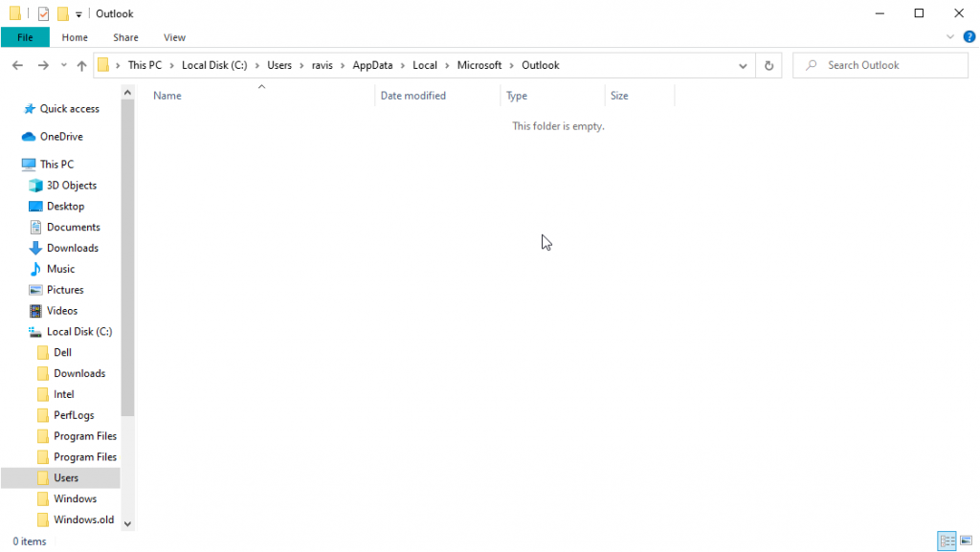Open Downloads folder under Local Disk (C:)
This screenshot has height=552, width=980.
(x=79, y=373)
